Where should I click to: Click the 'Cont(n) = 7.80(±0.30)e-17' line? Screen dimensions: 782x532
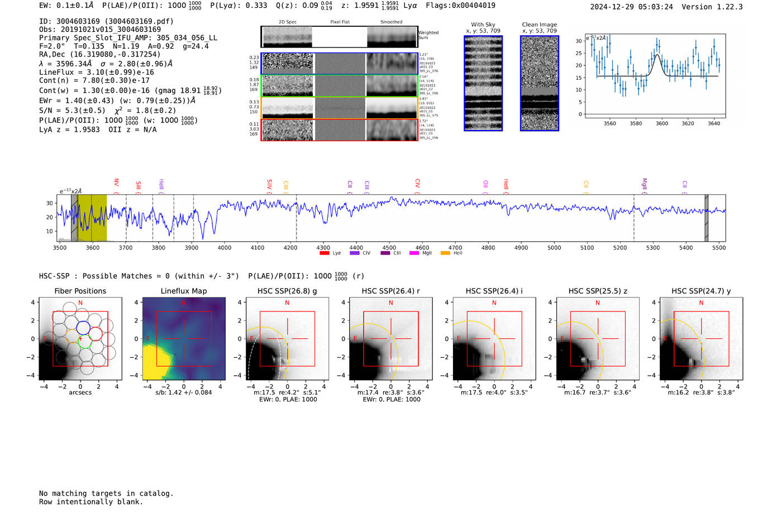pyautogui.click(x=94, y=80)
